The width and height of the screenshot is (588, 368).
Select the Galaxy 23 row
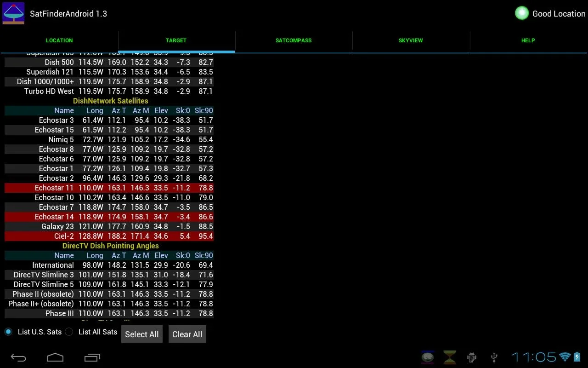pos(109,226)
